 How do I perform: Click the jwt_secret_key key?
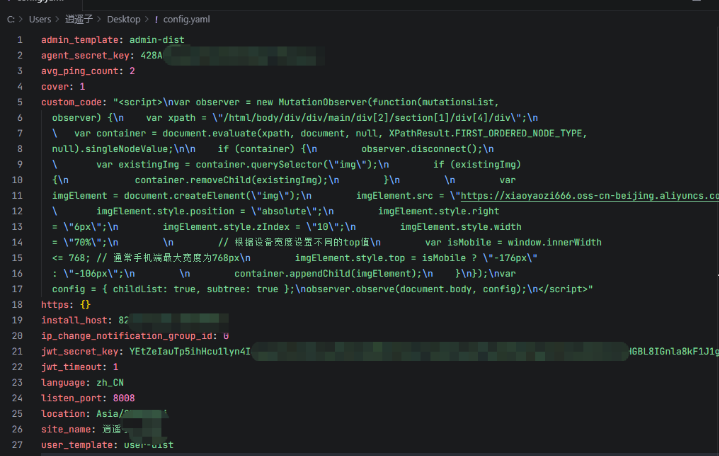pos(80,351)
